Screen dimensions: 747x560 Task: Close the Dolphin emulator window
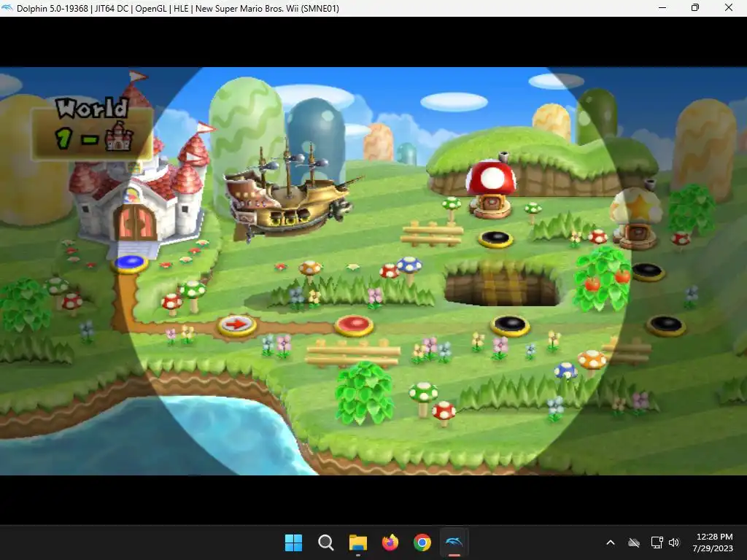pos(729,7)
